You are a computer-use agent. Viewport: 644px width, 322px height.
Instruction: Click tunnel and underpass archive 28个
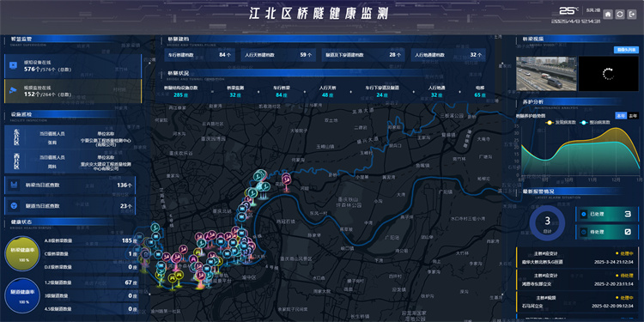[364, 55]
